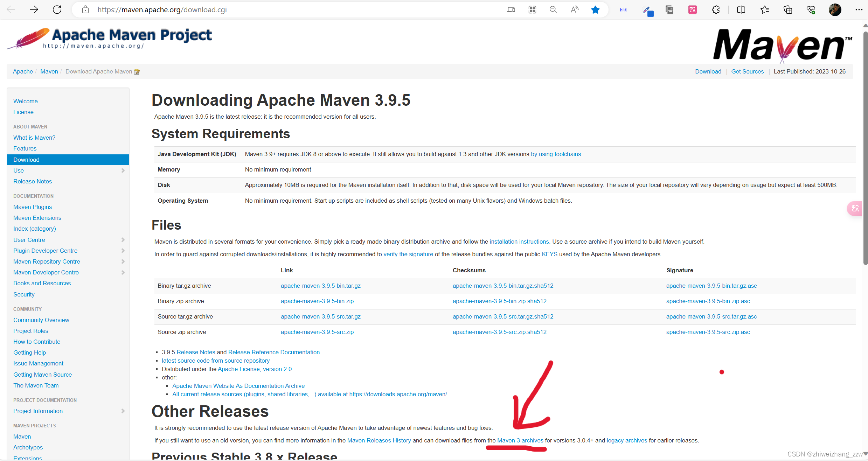The width and height of the screenshot is (868, 461).
Task: Toggle the pink translate button on page edge
Action: [854, 208]
